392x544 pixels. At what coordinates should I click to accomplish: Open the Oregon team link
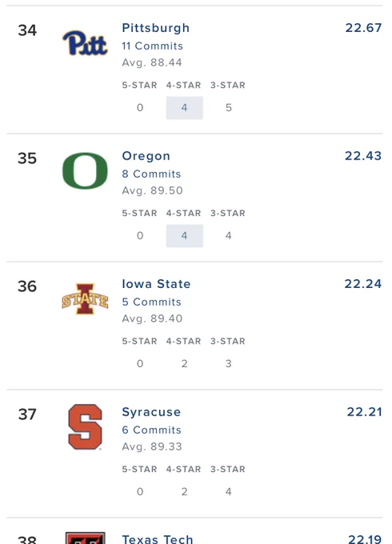(x=146, y=156)
